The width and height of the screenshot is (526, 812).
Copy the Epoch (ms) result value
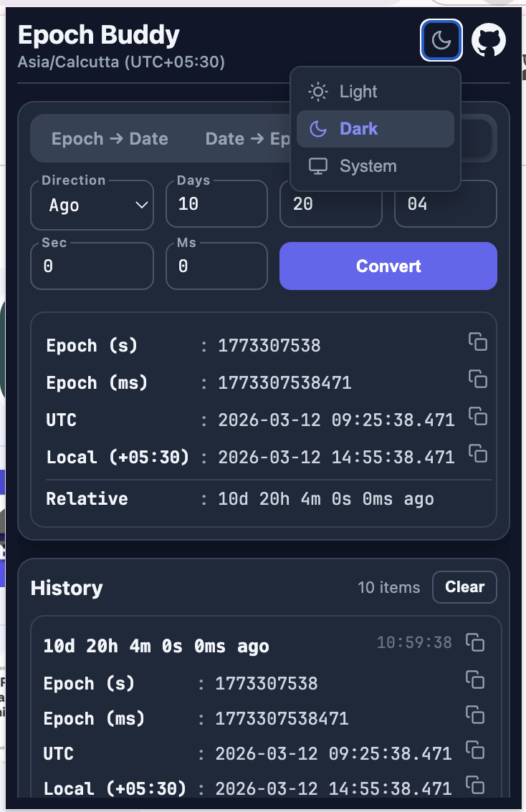coord(479,380)
